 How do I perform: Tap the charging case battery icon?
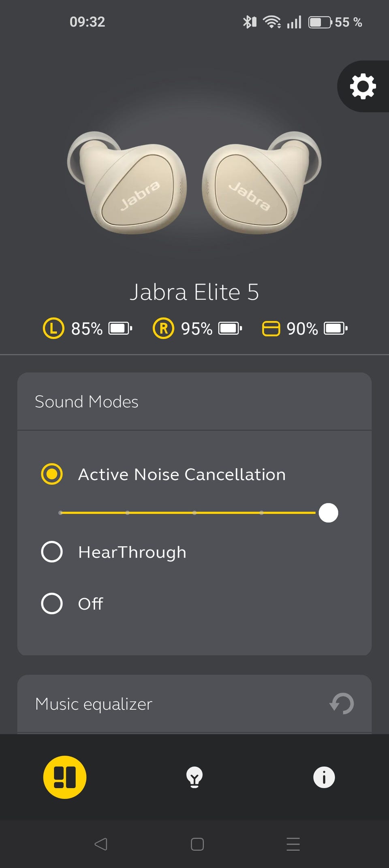click(x=271, y=328)
